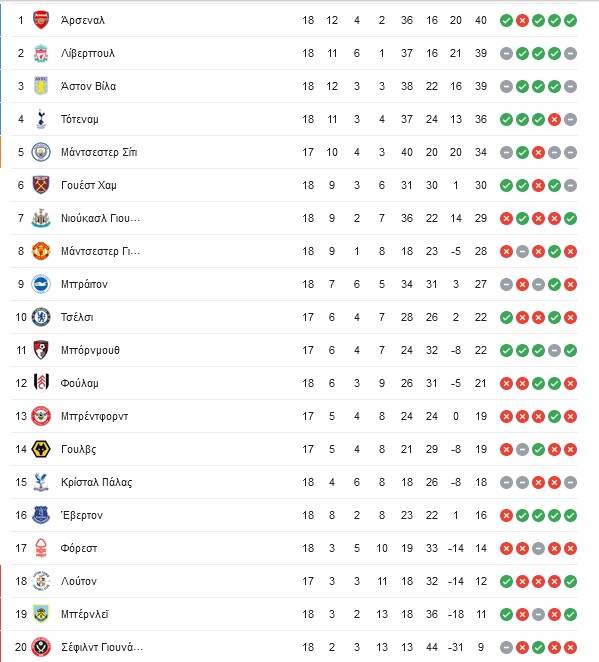Screen dimensions: 599x662
Task: Click Burnley's last green form indicator
Action: [x=570, y=614]
